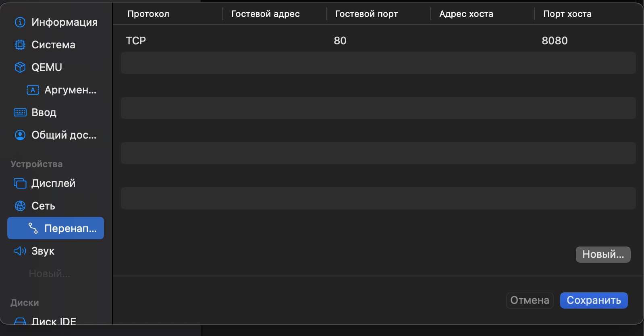Click the Система CPU chip icon
This screenshot has width=644, height=336.
click(x=20, y=45)
